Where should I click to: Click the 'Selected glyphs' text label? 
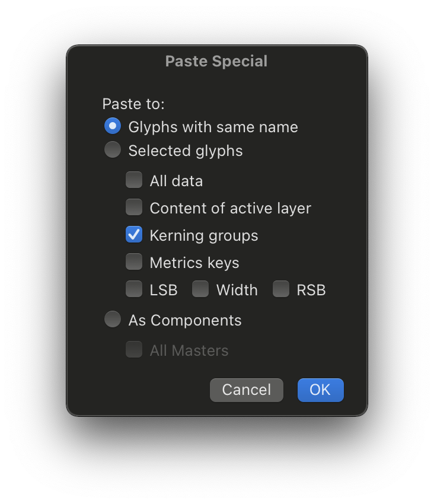186,151
